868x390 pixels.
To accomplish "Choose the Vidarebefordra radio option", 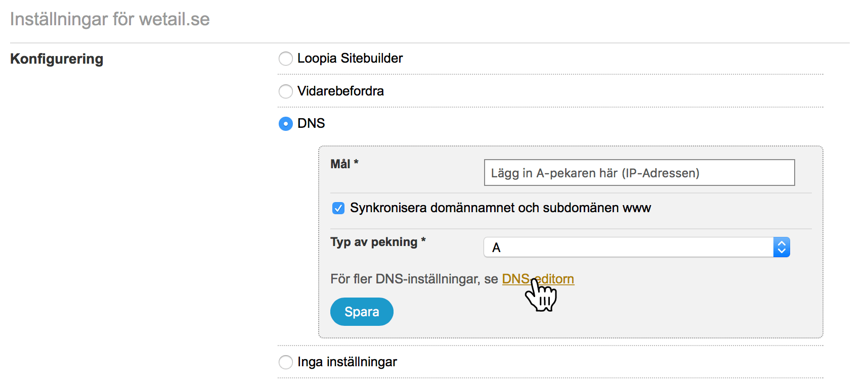I will click(286, 91).
